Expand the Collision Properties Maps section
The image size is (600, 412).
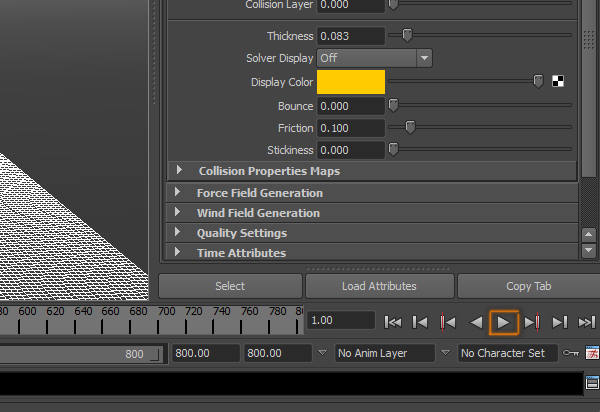tap(178, 171)
